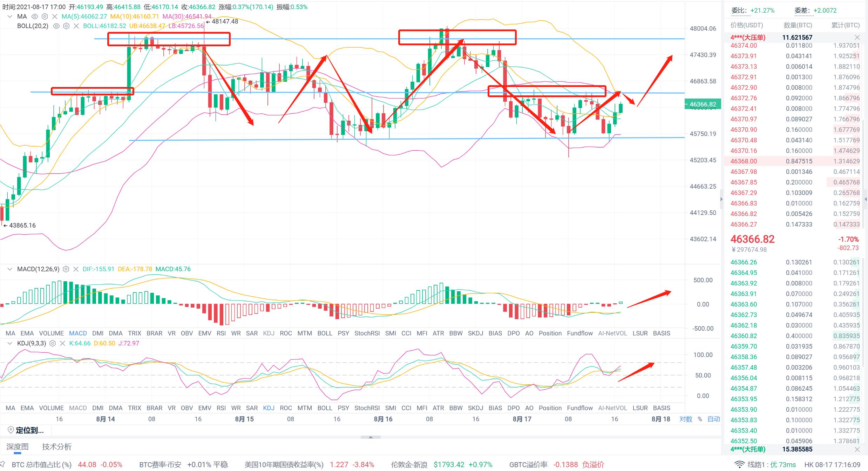
Task: Switch to the 技术分析 tab
Action: 57,446
